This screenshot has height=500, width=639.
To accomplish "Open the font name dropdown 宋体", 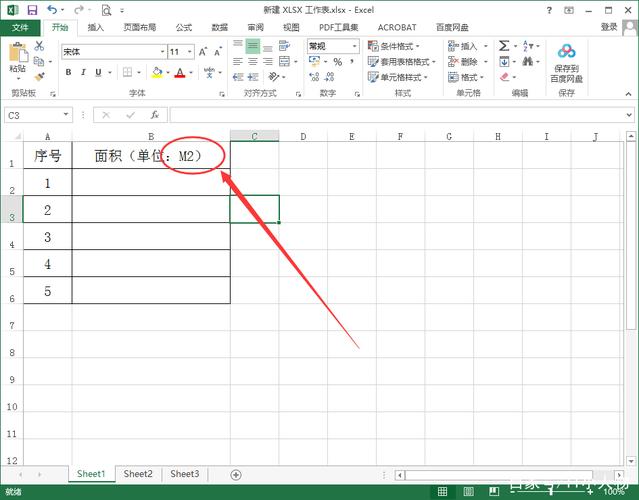I will 162,51.
